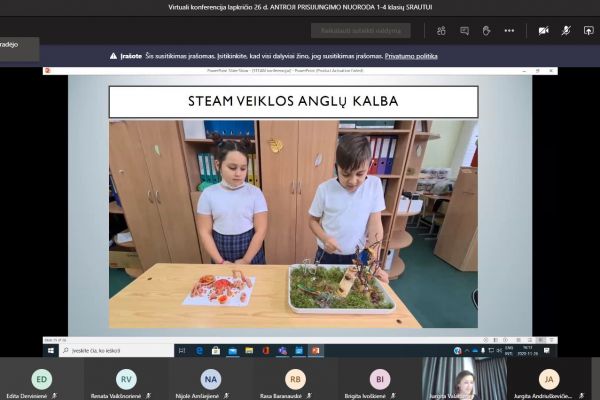Click the taskbar search box in shared screen
600x400 pixels.
(x=116, y=351)
